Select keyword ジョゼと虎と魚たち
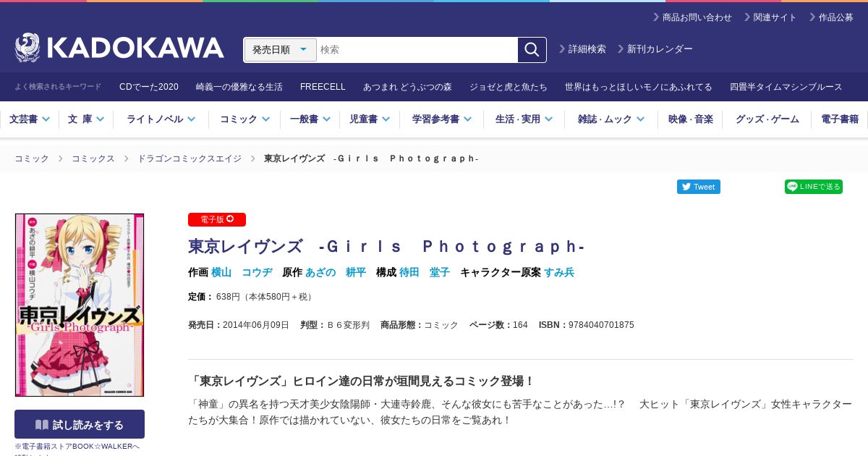 (x=509, y=87)
